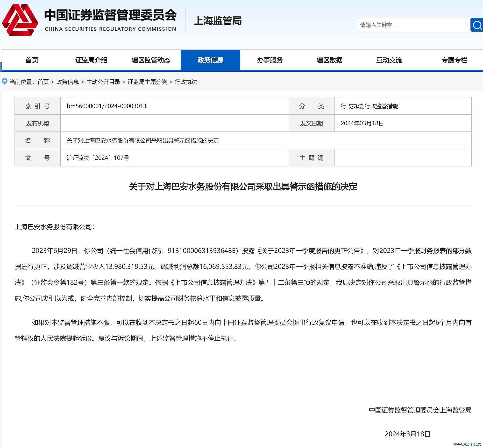The width and height of the screenshot is (483, 448).
Task: Click the 政务信息 breadcrumb link
Action: point(67,82)
